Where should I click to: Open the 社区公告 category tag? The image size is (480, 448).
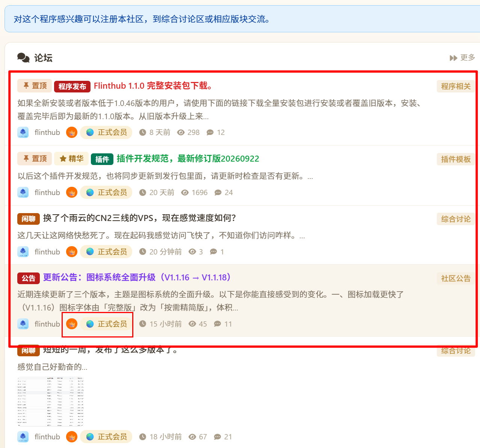click(456, 278)
